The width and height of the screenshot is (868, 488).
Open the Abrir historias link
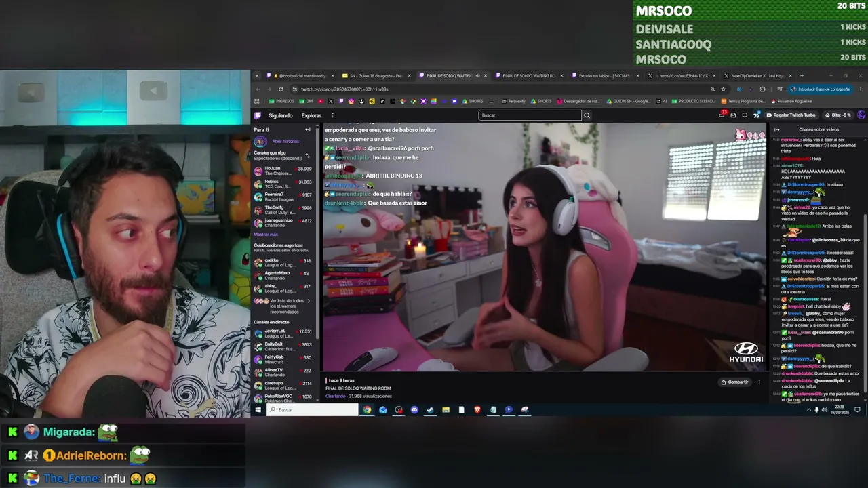pyautogui.click(x=285, y=142)
